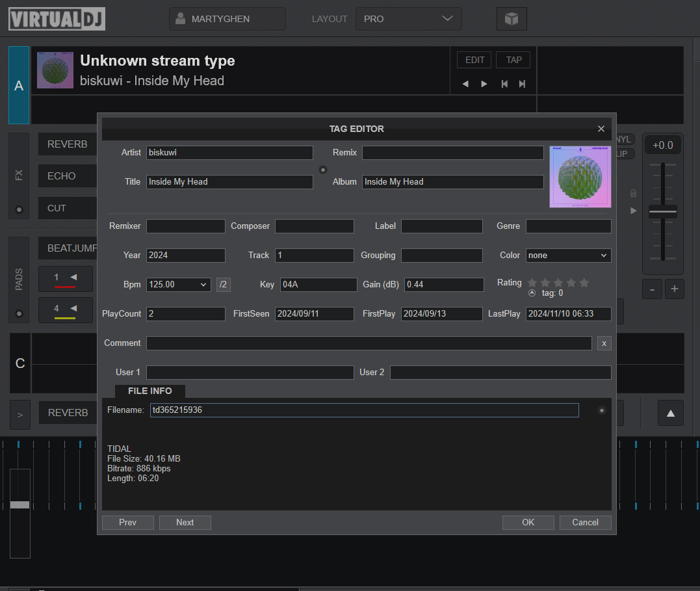Set rating to five stars
Image resolution: width=700 pixels, height=591 pixels.
[584, 283]
